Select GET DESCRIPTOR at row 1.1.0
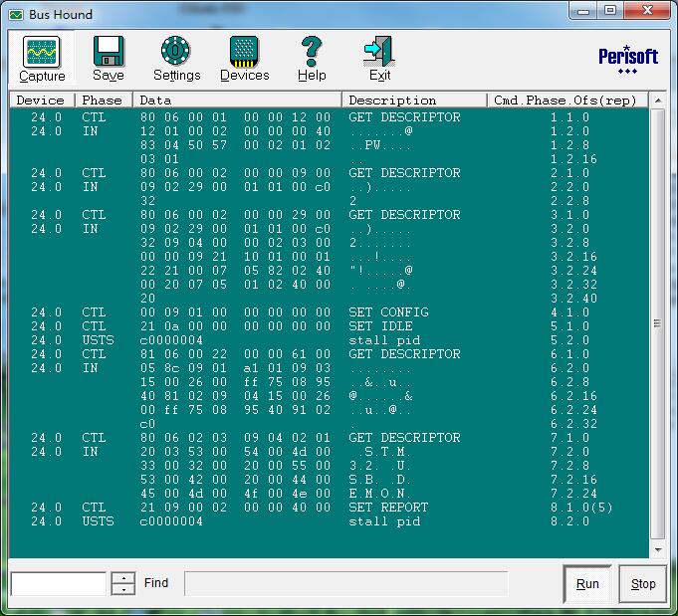678x616 pixels. coord(404,117)
